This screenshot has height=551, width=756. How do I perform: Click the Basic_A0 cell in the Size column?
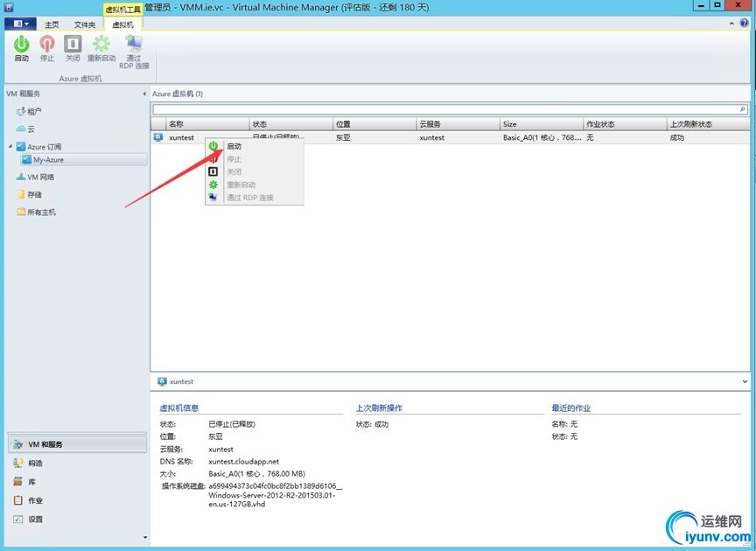(542, 137)
